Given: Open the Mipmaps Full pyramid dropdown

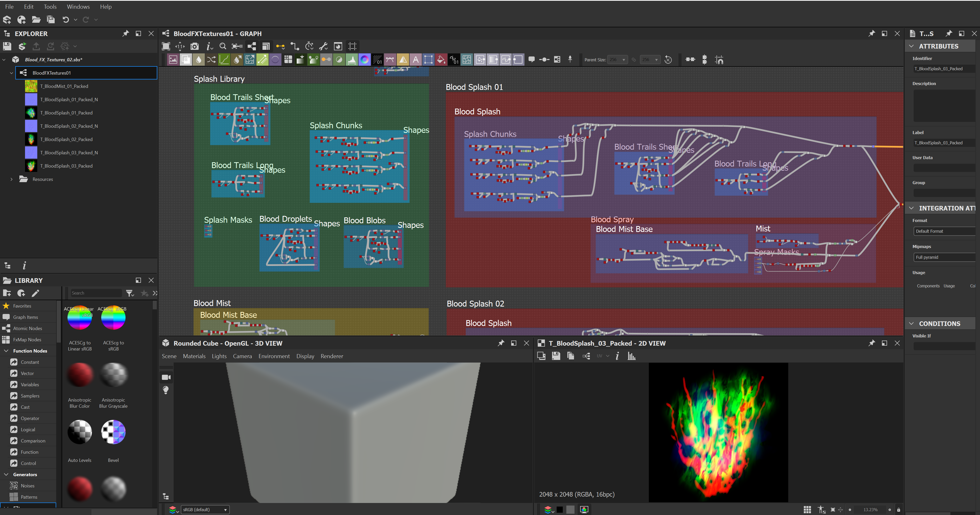Looking at the screenshot, I should point(943,257).
